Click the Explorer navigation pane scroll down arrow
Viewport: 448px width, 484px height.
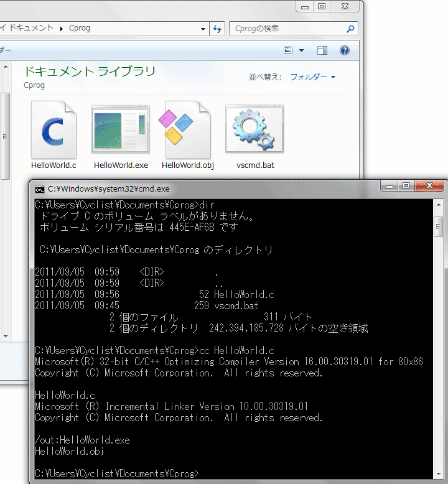pos(6,336)
